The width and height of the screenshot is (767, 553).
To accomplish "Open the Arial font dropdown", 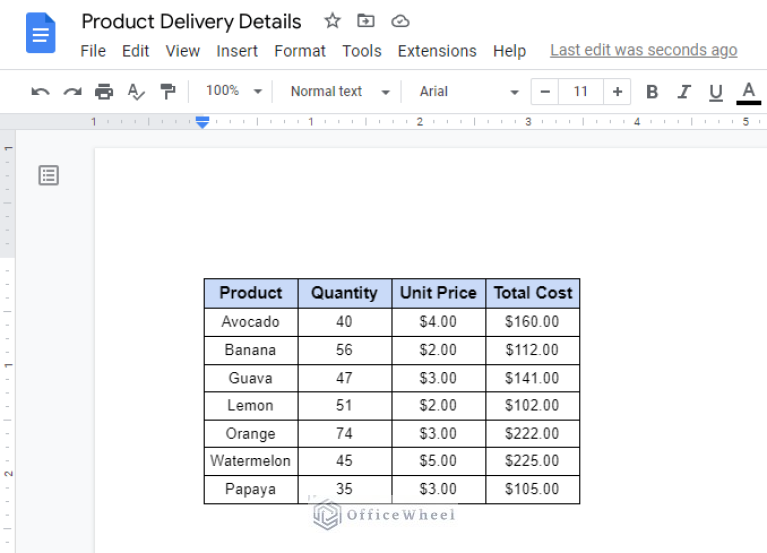I will pos(469,91).
